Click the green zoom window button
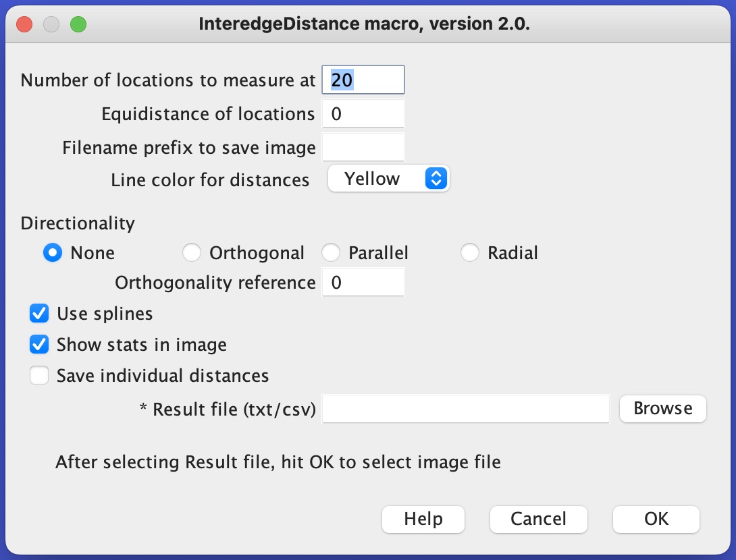 [x=78, y=24]
